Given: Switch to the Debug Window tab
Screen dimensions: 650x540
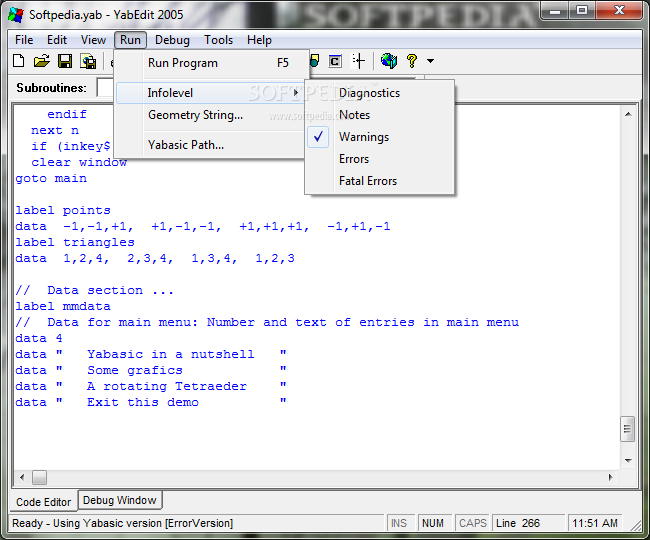Looking at the screenshot, I should [120, 500].
